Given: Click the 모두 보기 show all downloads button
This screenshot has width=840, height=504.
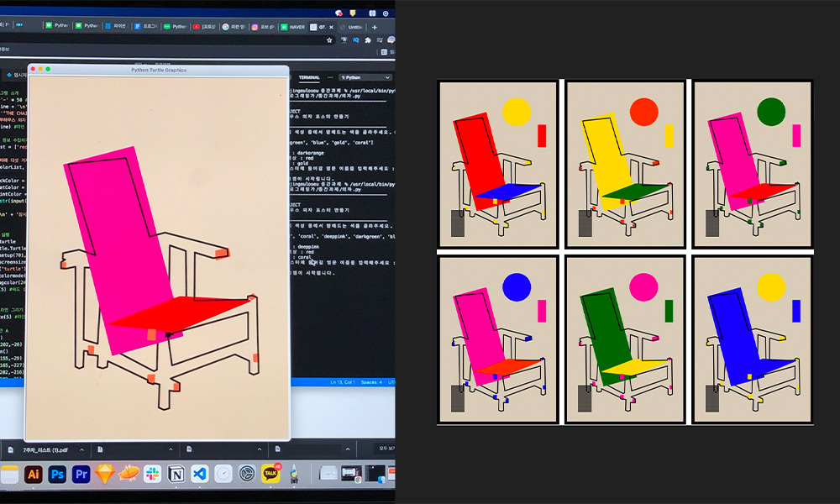Looking at the screenshot, I should [x=384, y=449].
